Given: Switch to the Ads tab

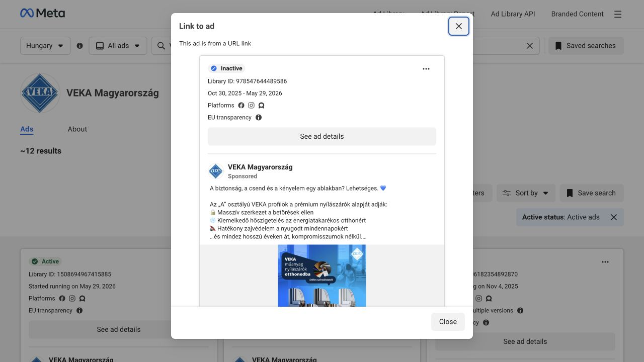Looking at the screenshot, I should tap(27, 129).
